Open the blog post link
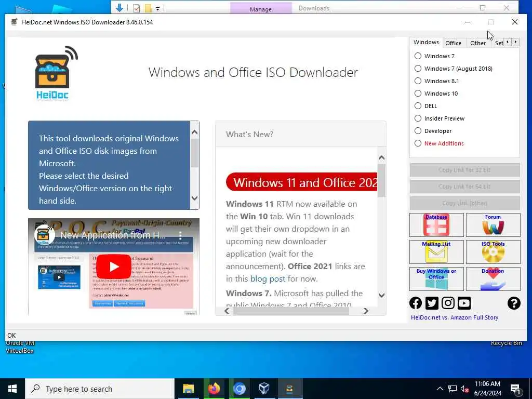Screen dimensions: 532x399 (x=268, y=279)
